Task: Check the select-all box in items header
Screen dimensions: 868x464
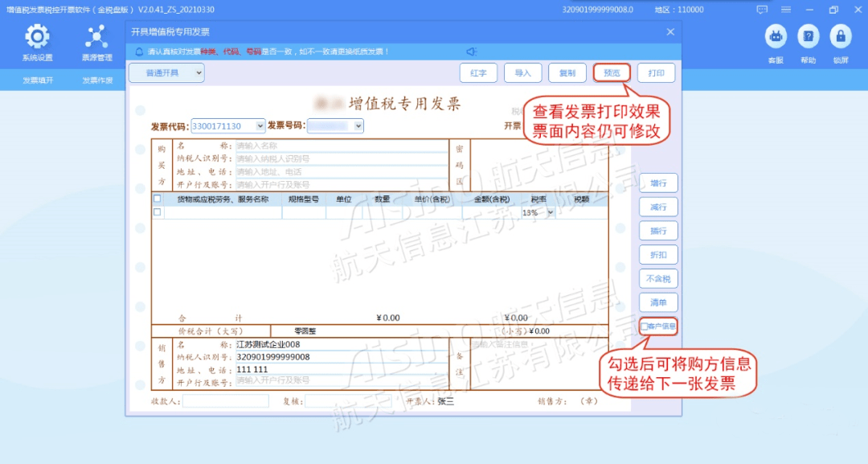Action: click(158, 199)
